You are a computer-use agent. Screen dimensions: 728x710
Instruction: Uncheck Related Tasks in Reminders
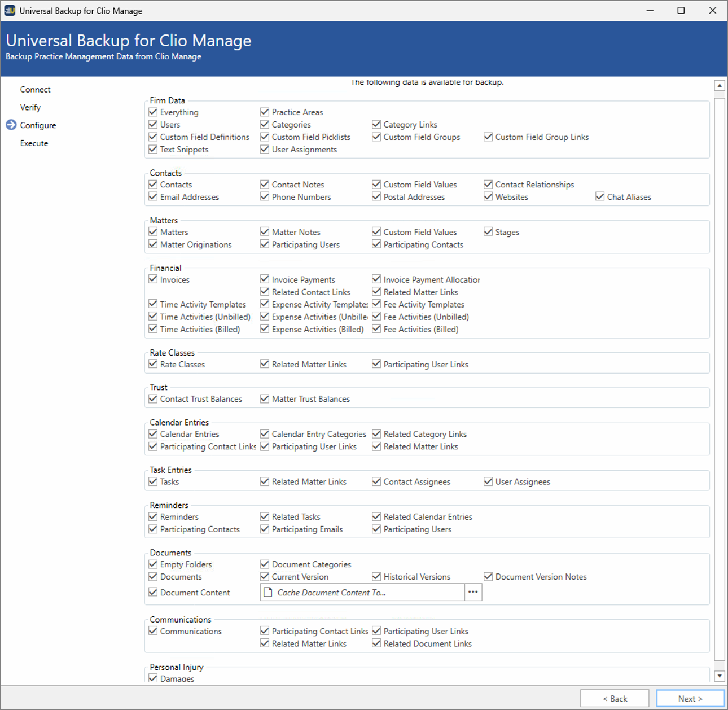point(265,516)
